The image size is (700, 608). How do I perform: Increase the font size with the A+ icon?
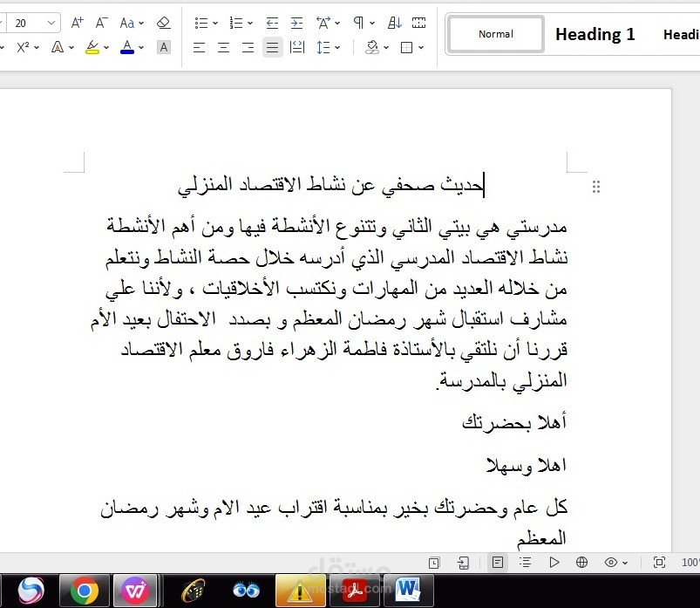tap(77, 23)
